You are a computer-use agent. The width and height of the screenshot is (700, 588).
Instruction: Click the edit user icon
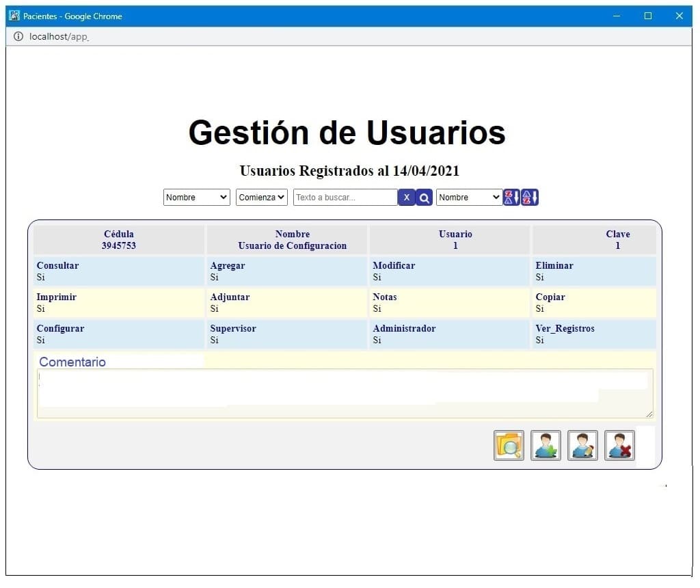tap(582, 445)
